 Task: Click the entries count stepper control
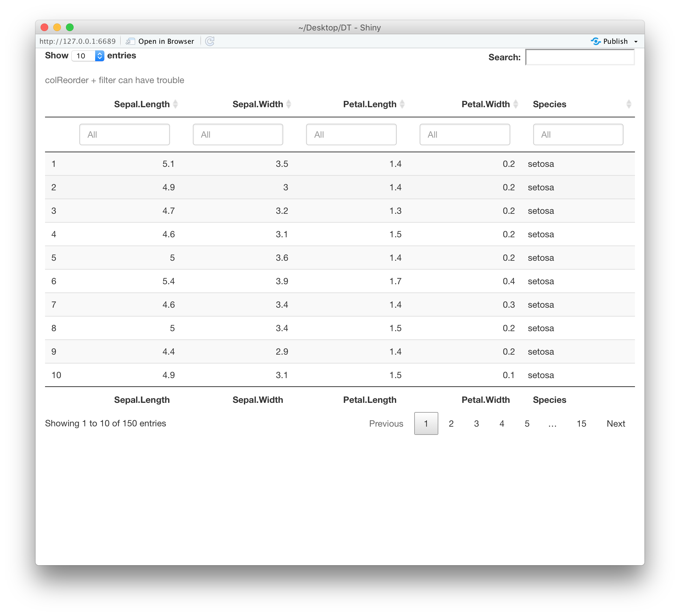tap(99, 56)
